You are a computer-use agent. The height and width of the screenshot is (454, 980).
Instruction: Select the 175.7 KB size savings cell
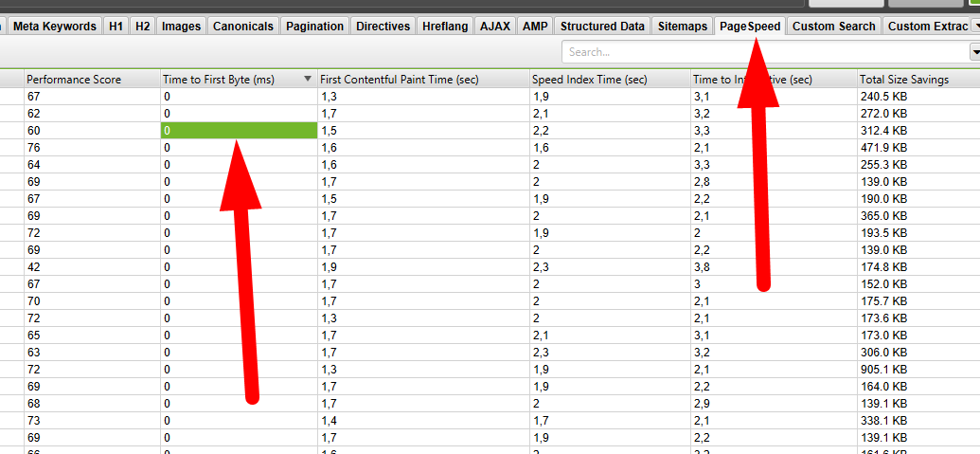[x=918, y=300]
